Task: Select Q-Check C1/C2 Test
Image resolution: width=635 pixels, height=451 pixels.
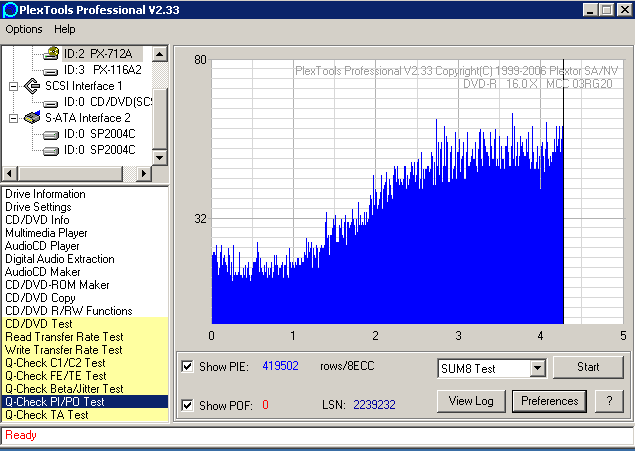Action: (x=85, y=362)
